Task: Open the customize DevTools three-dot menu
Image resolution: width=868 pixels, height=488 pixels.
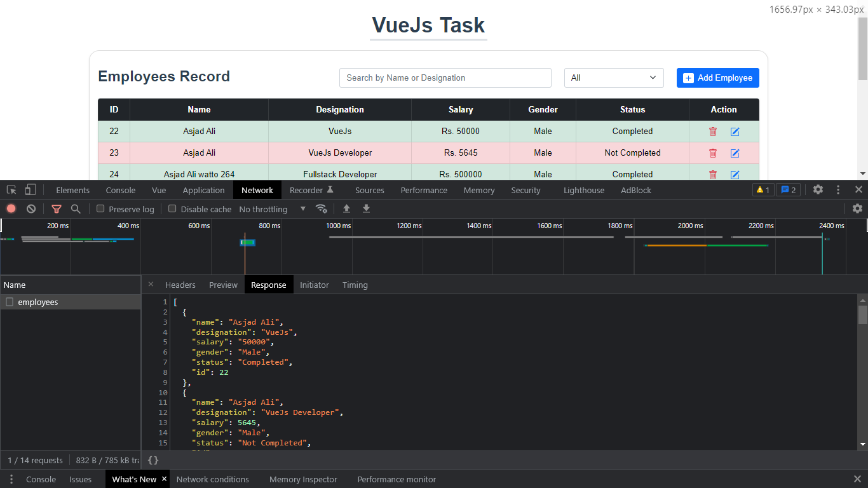Action: [x=837, y=189]
